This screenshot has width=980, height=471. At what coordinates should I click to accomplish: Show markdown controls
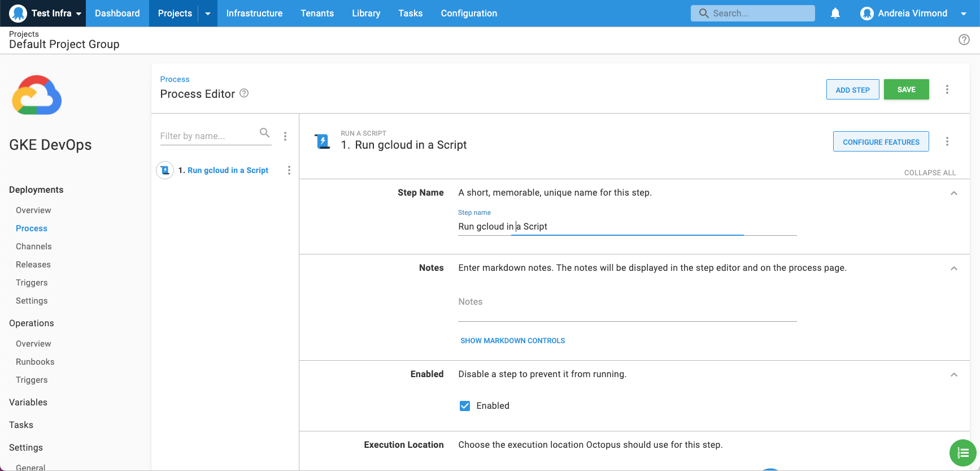tap(513, 340)
